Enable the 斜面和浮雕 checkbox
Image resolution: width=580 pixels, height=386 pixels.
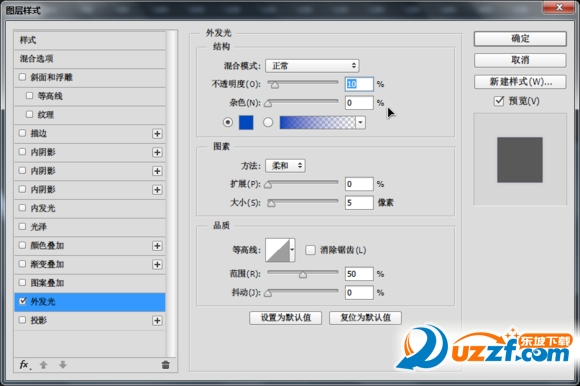click(x=22, y=77)
